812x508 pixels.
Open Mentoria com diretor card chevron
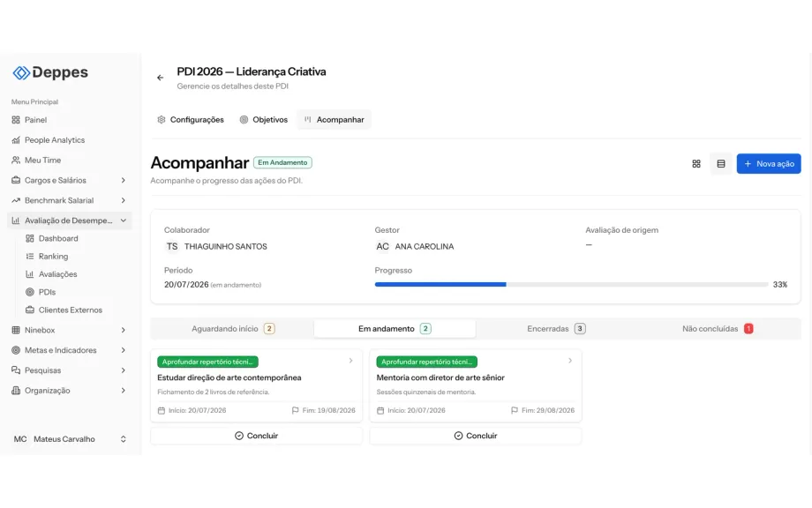pyautogui.click(x=570, y=361)
